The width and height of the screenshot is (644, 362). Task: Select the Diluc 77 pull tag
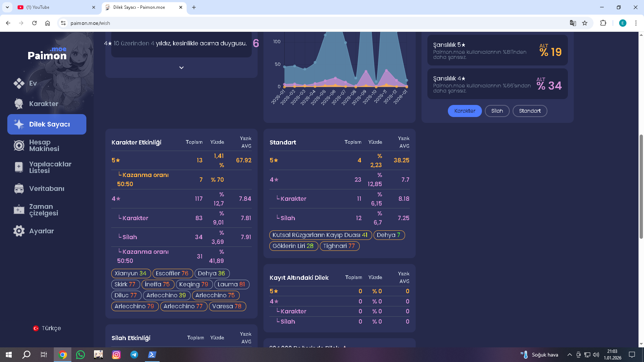[126, 295]
